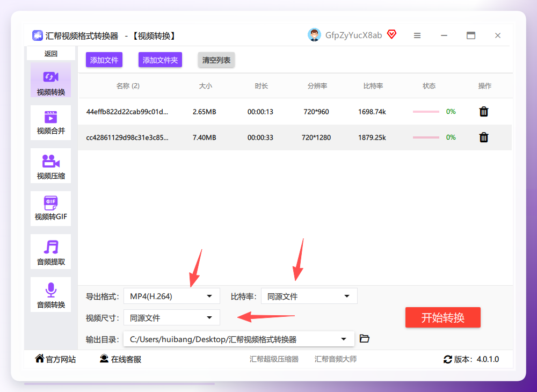Start conversion with 开始转换 button
The width and height of the screenshot is (537, 392).
pyautogui.click(x=443, y=317)
